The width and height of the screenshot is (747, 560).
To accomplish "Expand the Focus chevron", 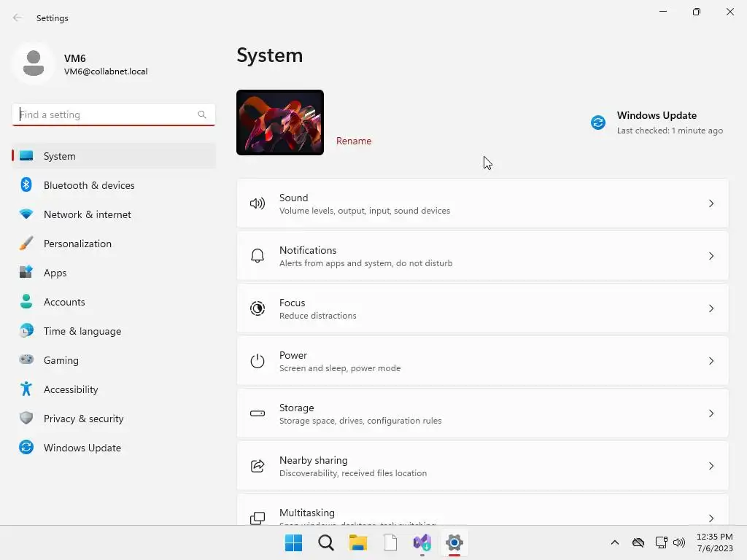I will click(x=711, y=308).
